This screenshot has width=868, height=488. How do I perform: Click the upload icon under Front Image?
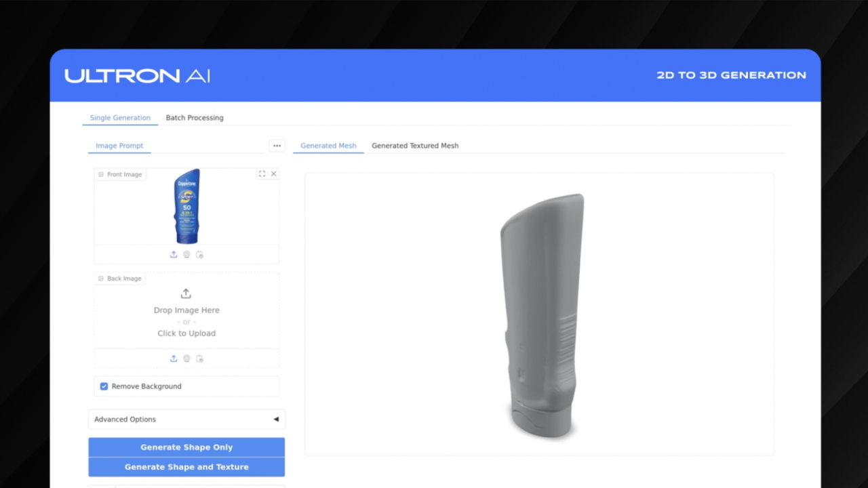(174, 255)
